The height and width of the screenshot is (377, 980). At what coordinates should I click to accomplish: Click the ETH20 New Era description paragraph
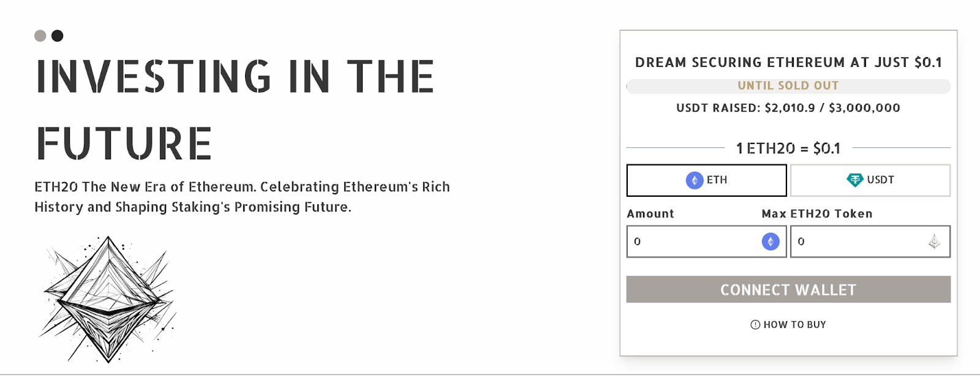coord(242,197)
